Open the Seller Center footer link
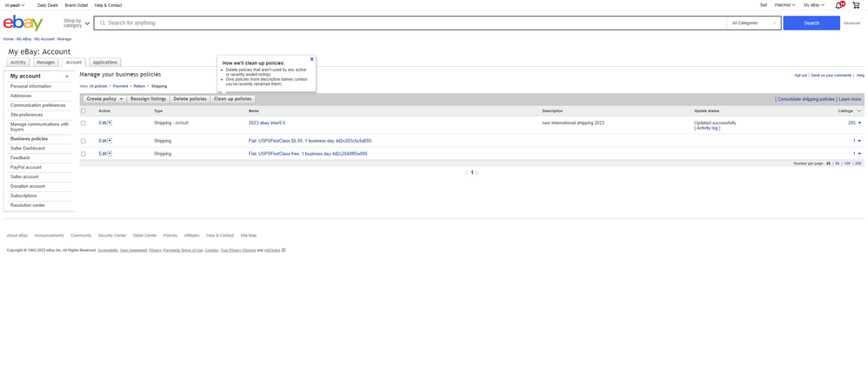 pyautogui.click(x=145, y=236)
